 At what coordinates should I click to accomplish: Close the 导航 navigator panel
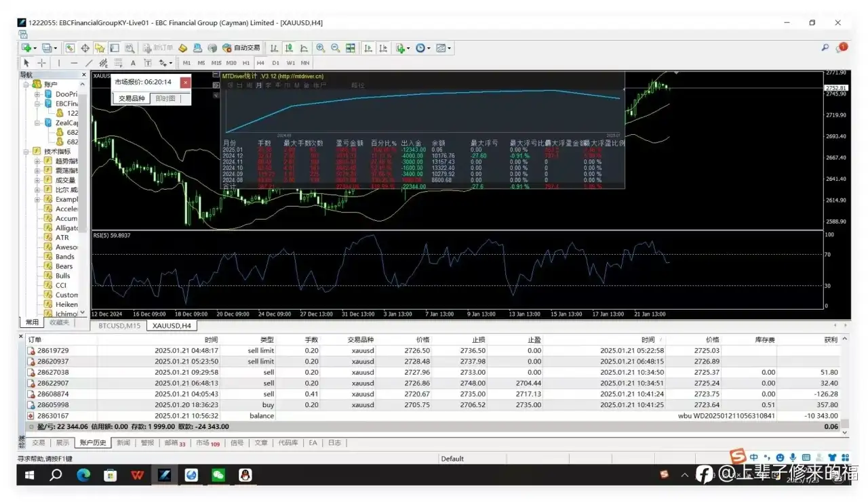pos(84,75)
